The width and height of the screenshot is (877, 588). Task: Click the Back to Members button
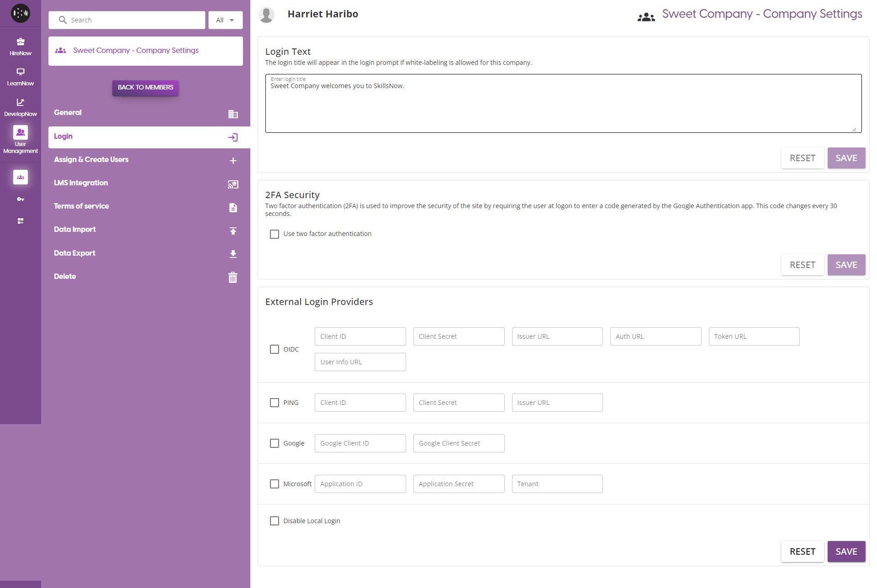(x=145, y=88)
